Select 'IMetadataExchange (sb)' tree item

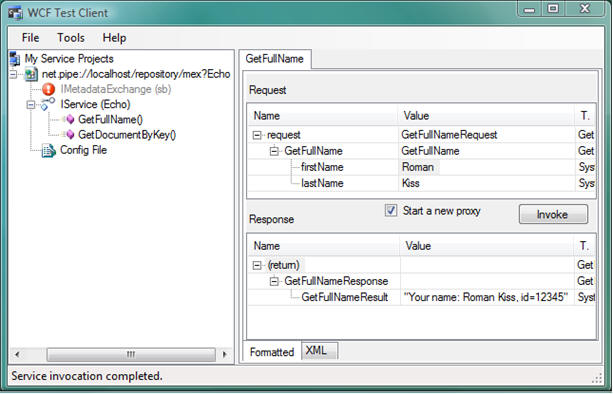(116, 89)
